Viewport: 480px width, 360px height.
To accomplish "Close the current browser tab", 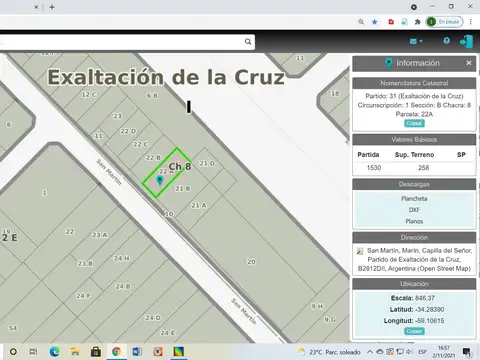I will (36, 7).
